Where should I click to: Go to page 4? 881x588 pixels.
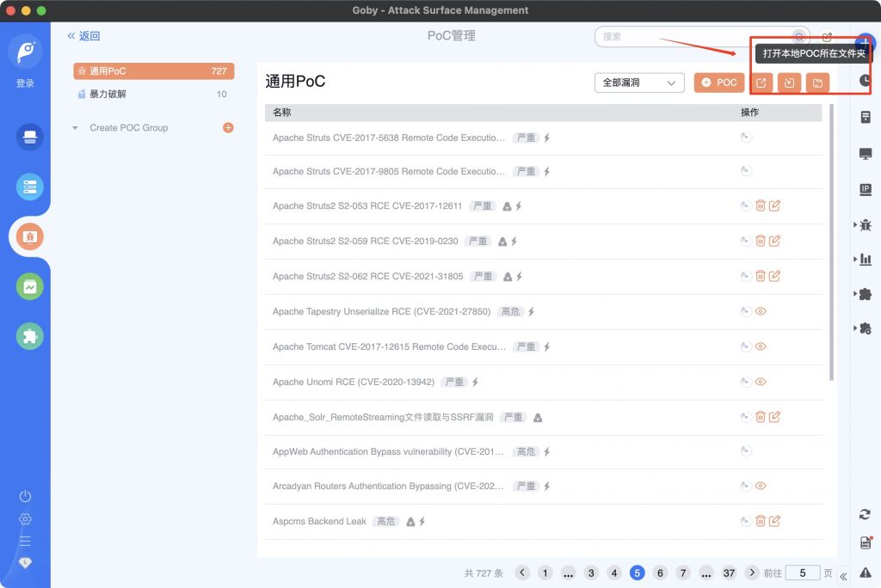[x=614, y=573]
